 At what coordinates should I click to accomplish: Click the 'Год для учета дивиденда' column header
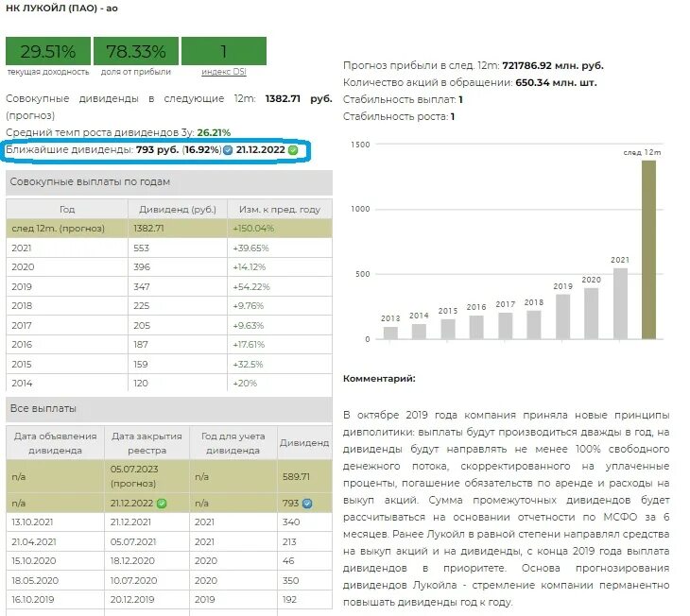pyautogui.click(x=233, y=443)
